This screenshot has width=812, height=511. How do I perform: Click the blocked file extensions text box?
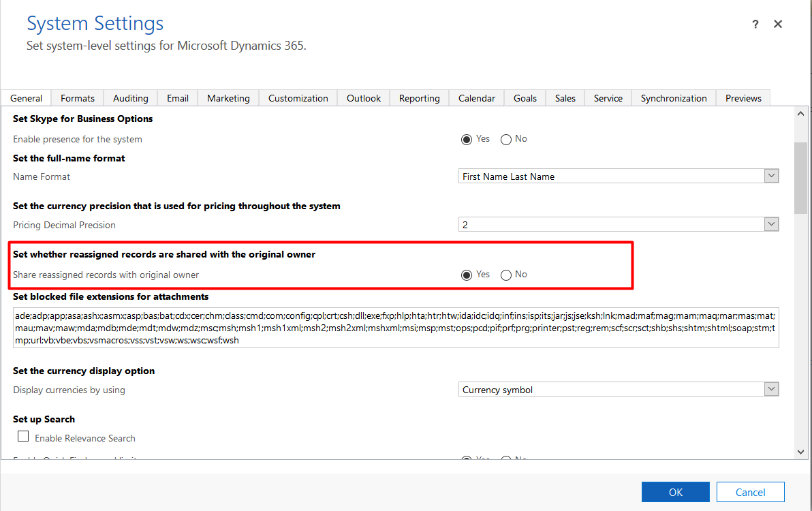point(395,328)
